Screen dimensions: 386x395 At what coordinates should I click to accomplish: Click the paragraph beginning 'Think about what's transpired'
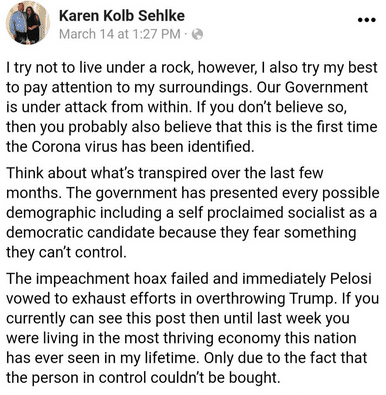pos(193,213)
